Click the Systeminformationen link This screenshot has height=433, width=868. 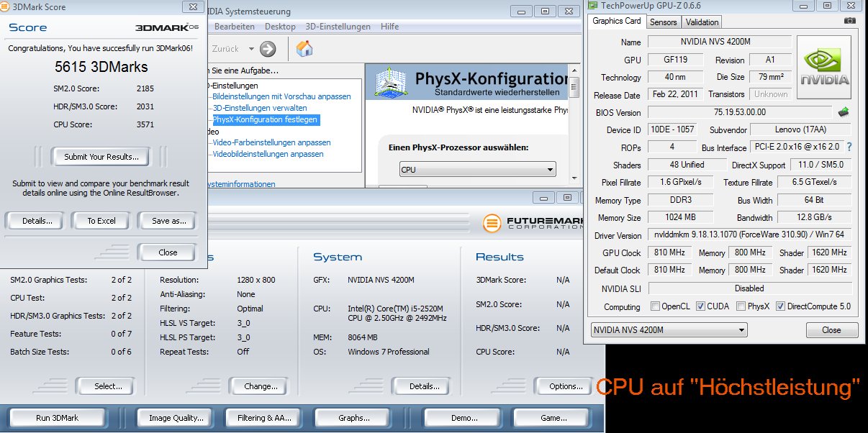(240, 184)
